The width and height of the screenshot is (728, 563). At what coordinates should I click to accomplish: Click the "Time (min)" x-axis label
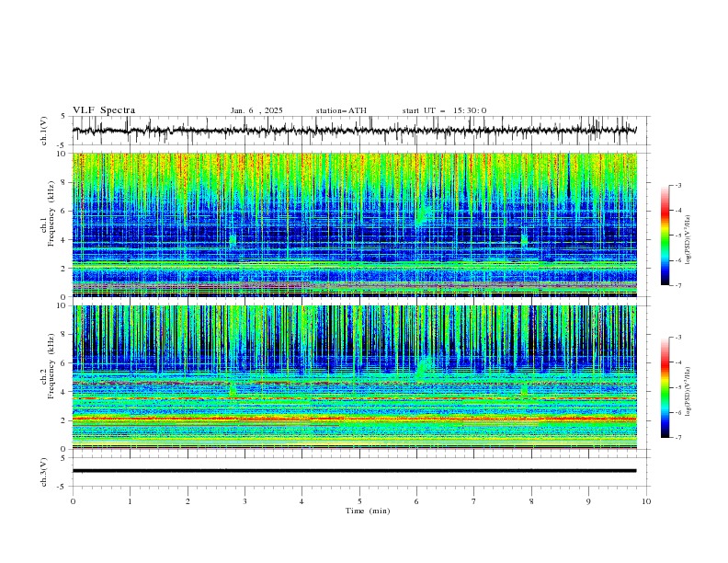click(x=368, y=511)
